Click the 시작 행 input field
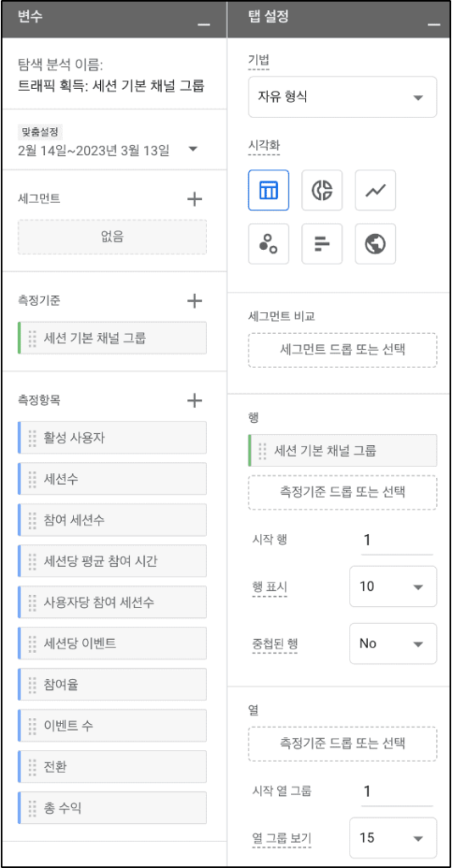452x868 pixels. pyautogui.click(x=397, y=540)
